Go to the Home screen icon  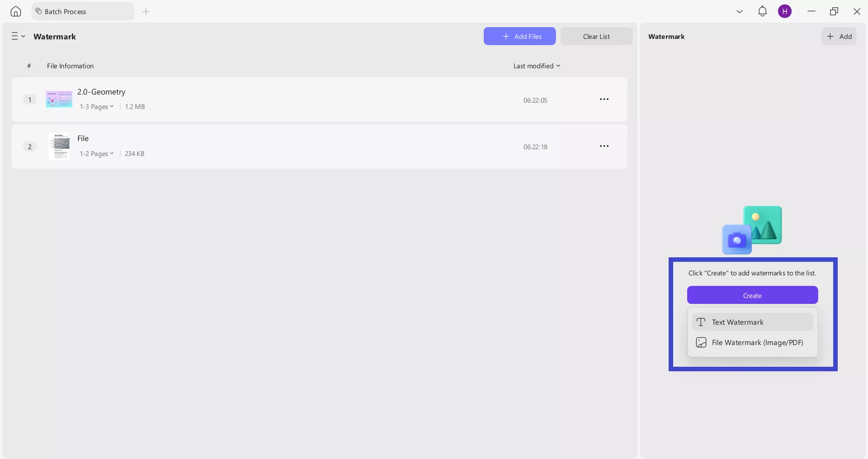(x=16, y=11)
